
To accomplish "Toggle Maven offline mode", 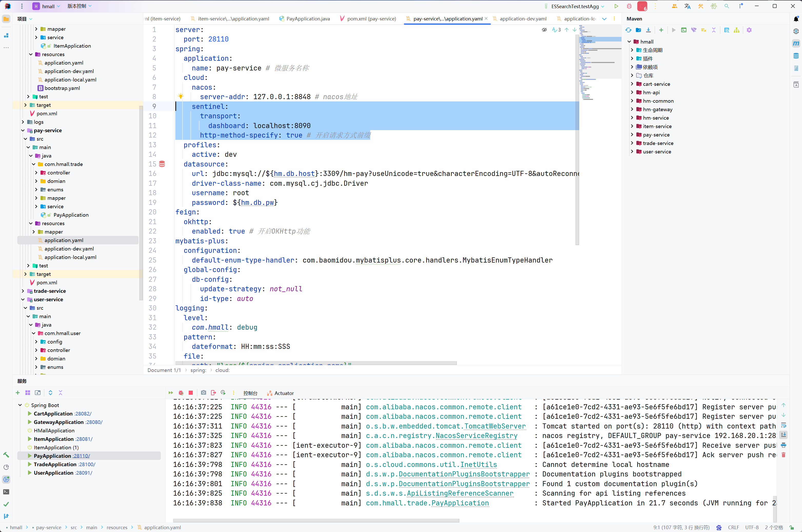I will coord(694,30).
